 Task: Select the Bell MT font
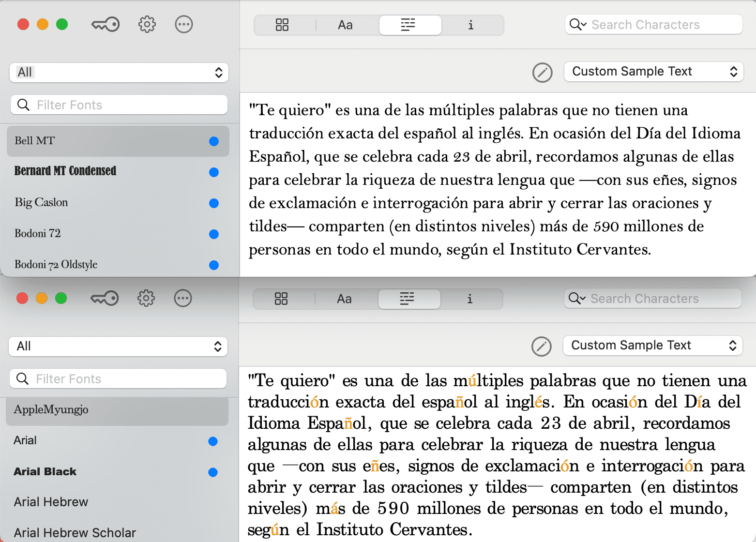118,141
